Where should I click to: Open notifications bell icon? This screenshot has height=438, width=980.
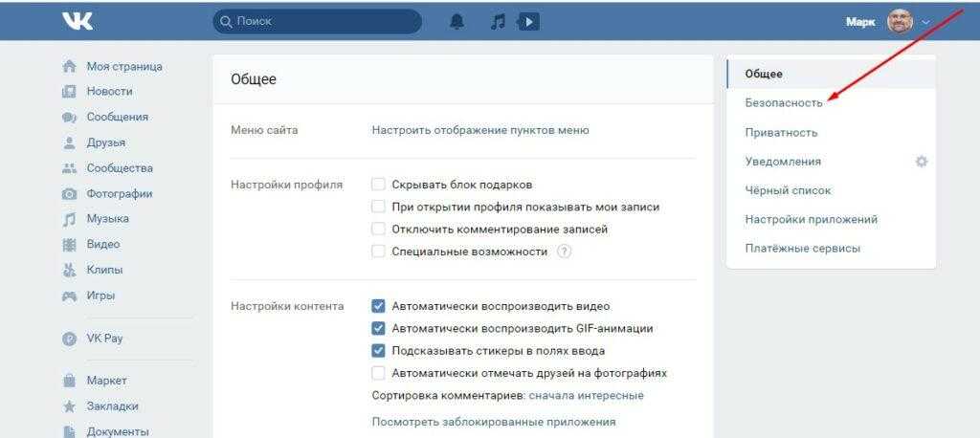(457, 21)
